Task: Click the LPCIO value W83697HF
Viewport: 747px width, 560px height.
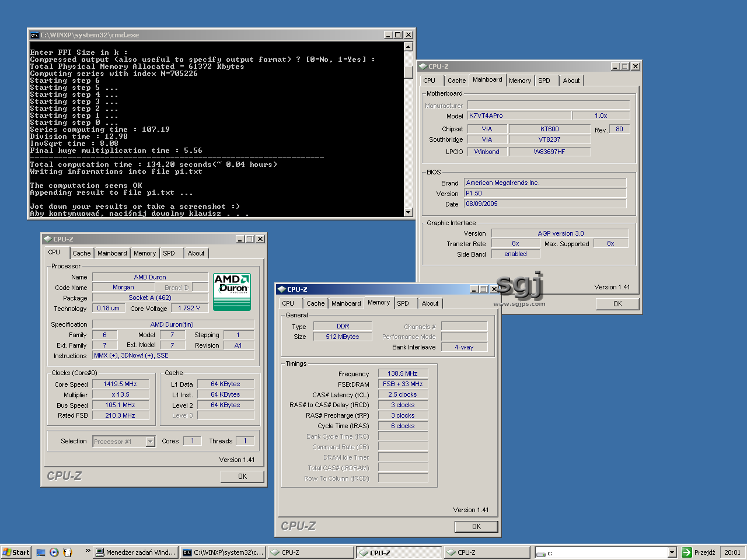Action: pos(550,152)
